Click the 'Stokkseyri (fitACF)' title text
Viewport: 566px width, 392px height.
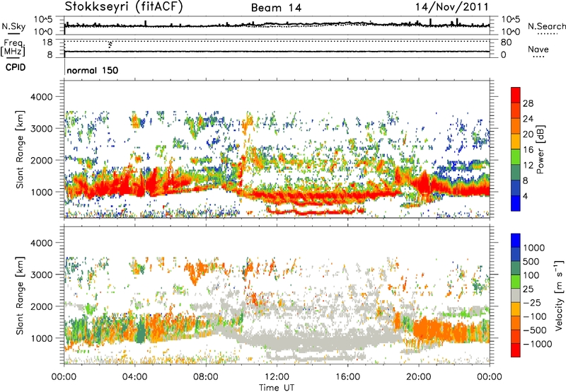124,7
